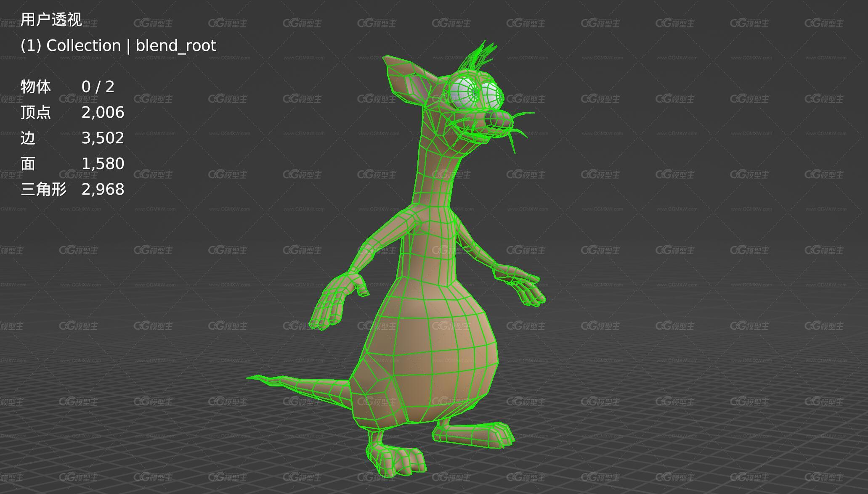Click the '物体' objects statistic label
This screenshot has width=868, height=494.
click(36, 87)
